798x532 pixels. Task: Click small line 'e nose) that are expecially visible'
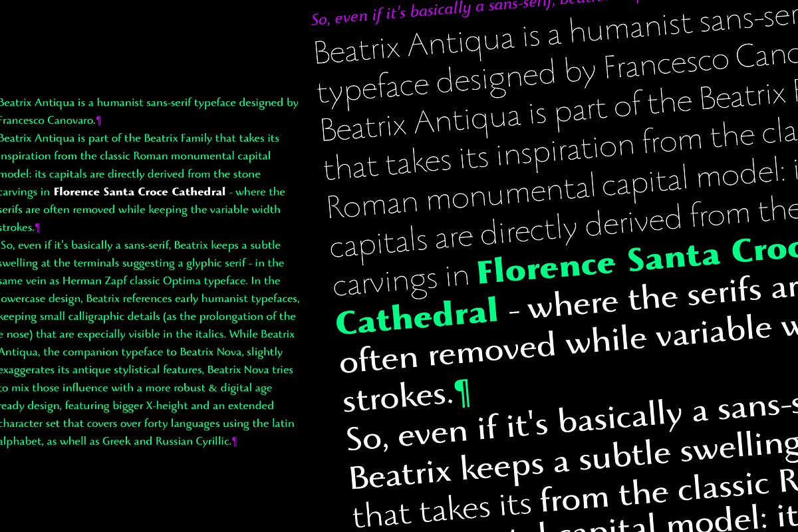point(147,334)
